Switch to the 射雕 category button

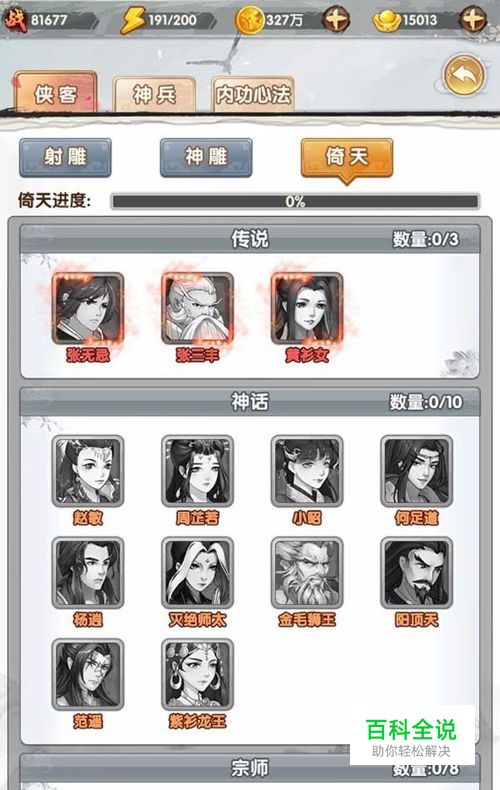coord(65,158)
